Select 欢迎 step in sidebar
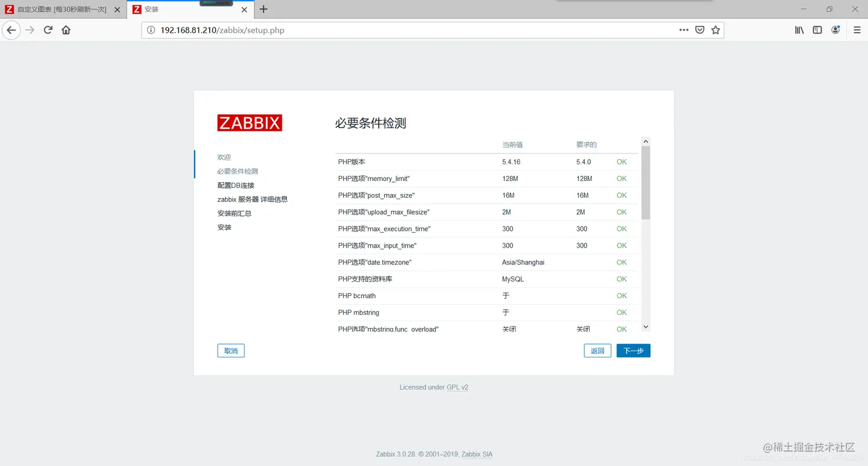 224,157
